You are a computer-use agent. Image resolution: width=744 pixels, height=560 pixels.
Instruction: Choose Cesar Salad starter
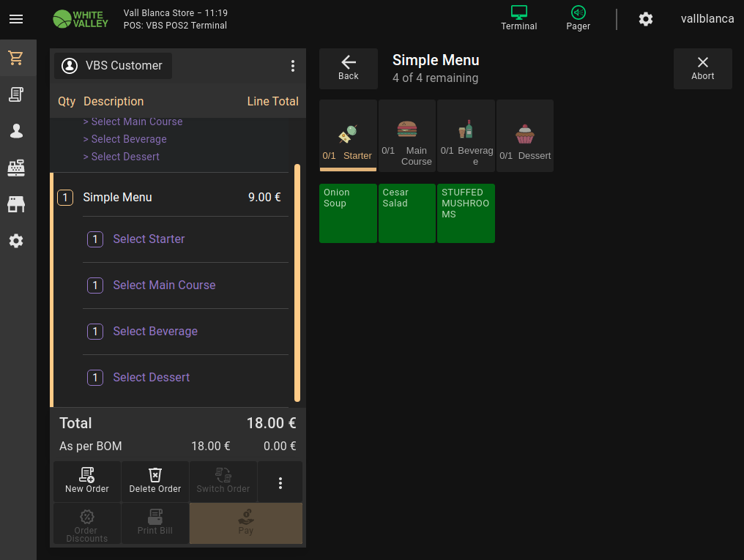(407, 213)
